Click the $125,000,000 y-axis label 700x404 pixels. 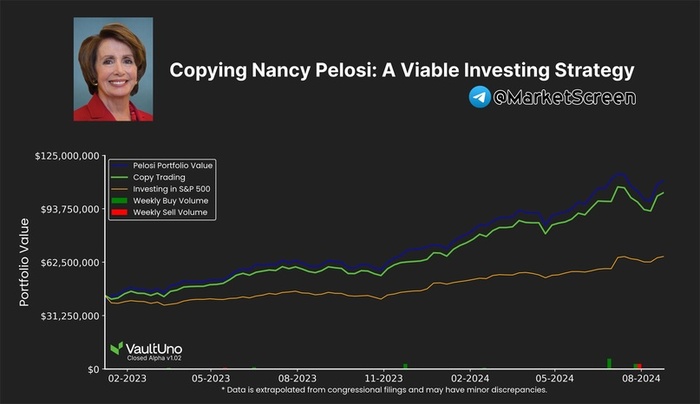pyautogui.click(x=66, y=156)
